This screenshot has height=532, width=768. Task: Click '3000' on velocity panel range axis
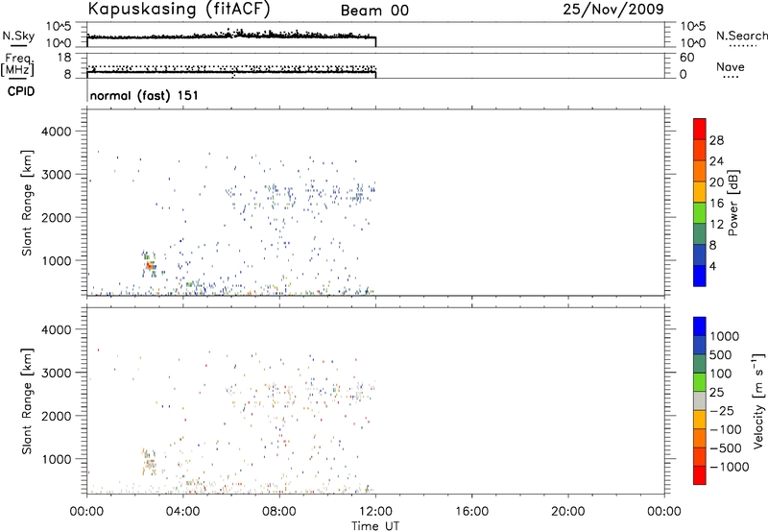click(x=57, y=373)
